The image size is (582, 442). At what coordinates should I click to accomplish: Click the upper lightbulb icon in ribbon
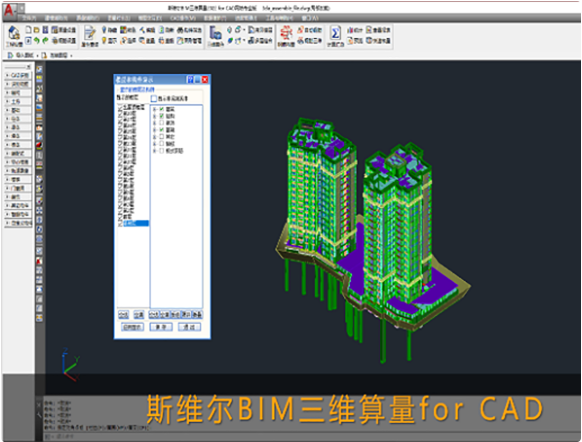point(104,29)
